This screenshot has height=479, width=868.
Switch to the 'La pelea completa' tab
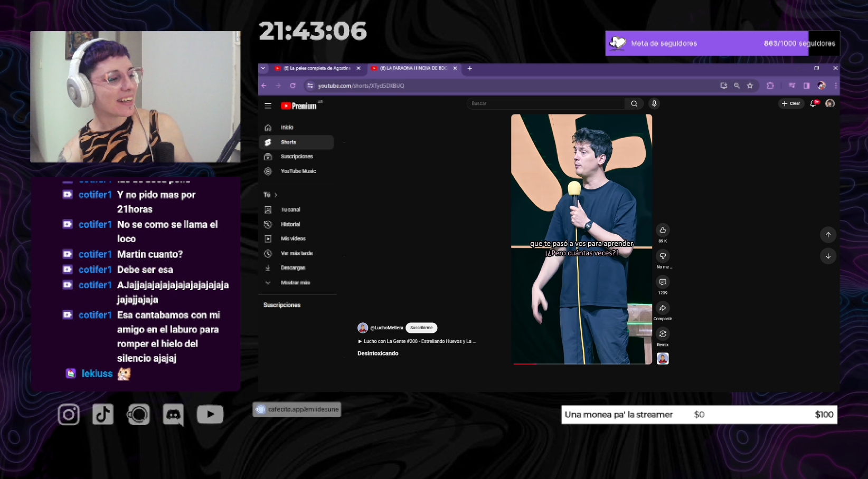click(317, 68)
